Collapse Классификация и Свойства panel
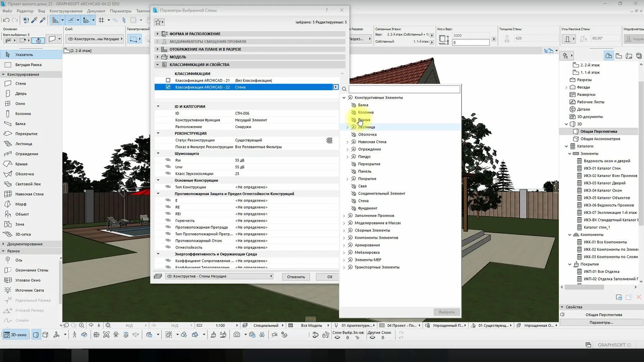This screenshot has width=644, height=362. pos(157,65)
